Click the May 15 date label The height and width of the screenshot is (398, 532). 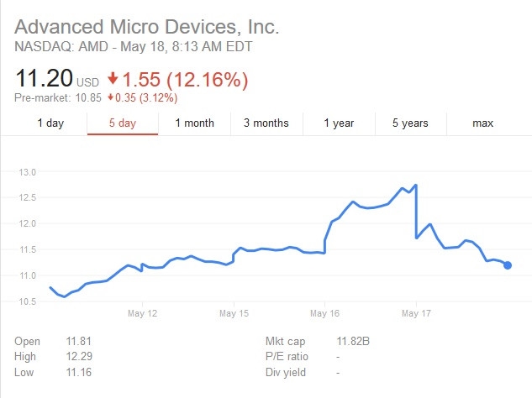pyautogui.click(x=234, y=313)
